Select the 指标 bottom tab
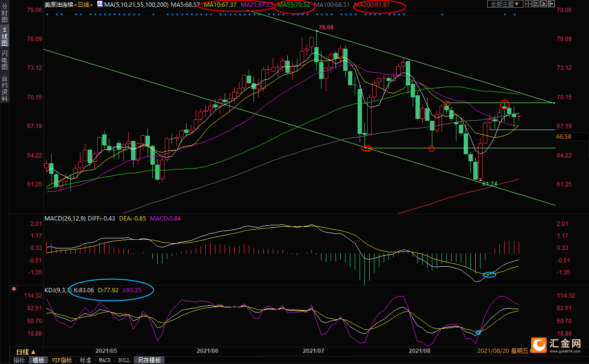This screenshot has height=364, width=589. pos(19,360)
